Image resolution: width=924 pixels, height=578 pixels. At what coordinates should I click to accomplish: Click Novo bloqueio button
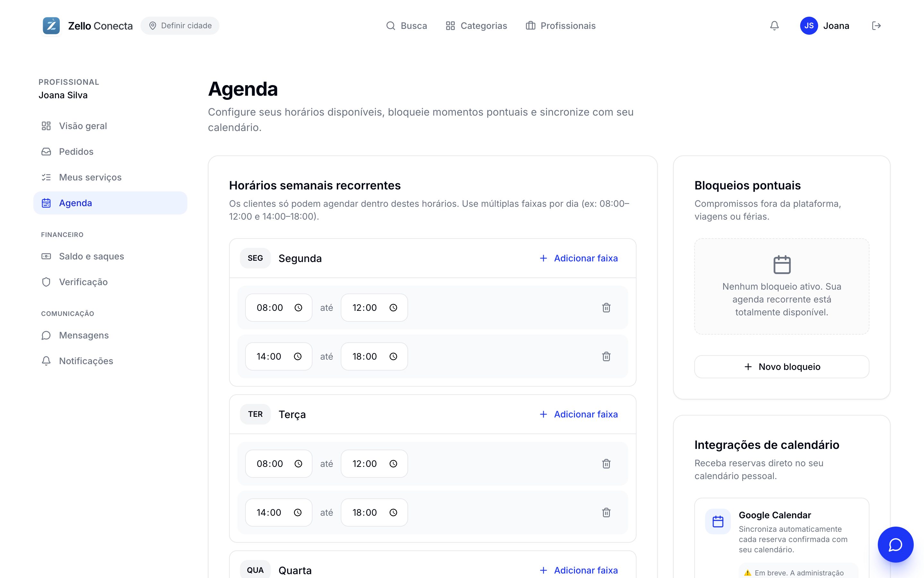782,367
